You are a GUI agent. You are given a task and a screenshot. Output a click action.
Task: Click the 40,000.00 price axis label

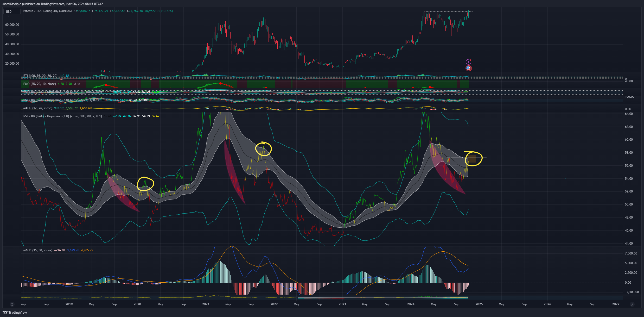(12, 44)
